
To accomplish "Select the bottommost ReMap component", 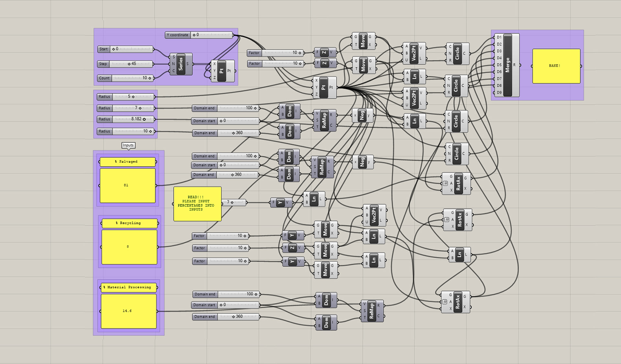I will click(371, 311).
